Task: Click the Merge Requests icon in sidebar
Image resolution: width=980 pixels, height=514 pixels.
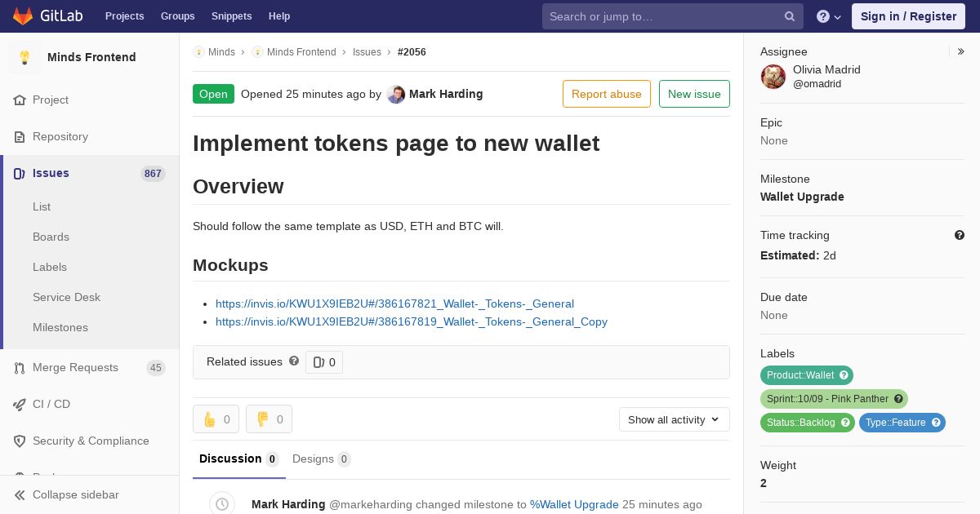Action: 20,368
